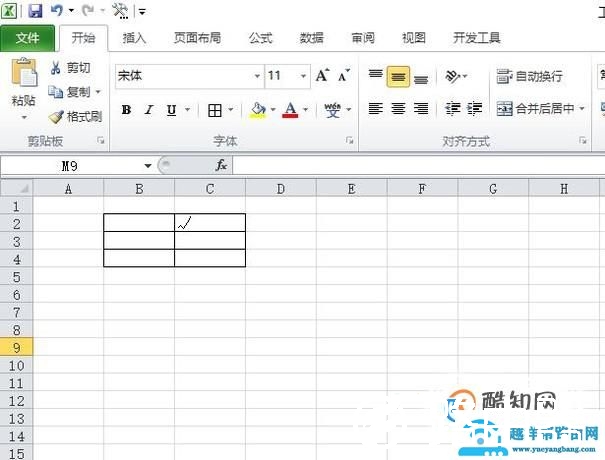Open the font 字体 dialog launcher
Viewport: 605px width, 460px height.
(350, 140)
